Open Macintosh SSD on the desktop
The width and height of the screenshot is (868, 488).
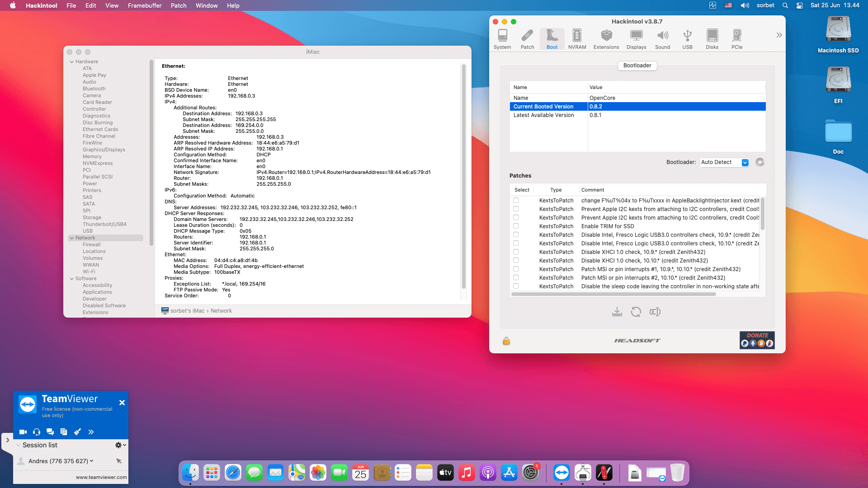coord(838,35)
